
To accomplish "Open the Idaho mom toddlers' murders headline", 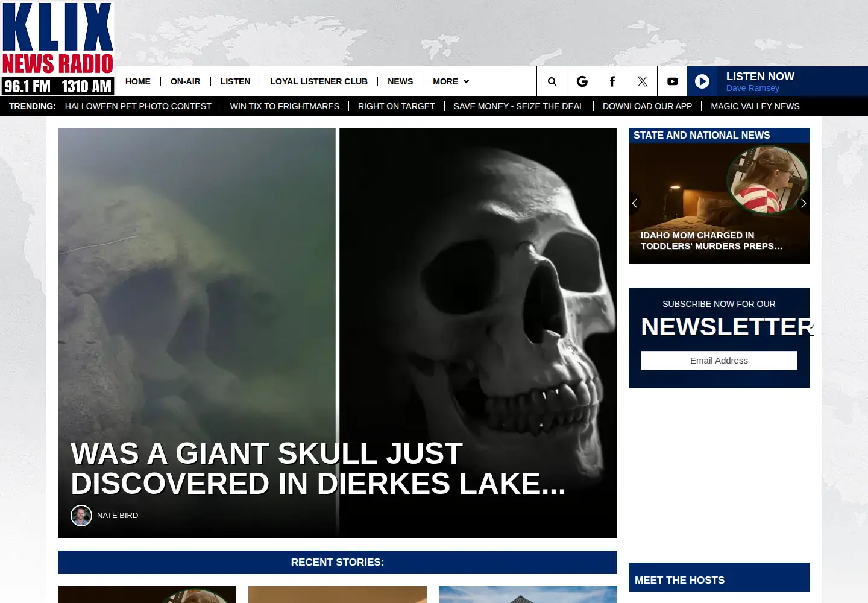I will (711, 241).
